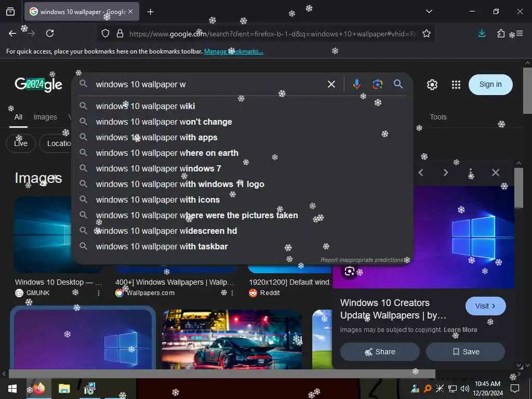Sign in to Google account

click(490, 85)
